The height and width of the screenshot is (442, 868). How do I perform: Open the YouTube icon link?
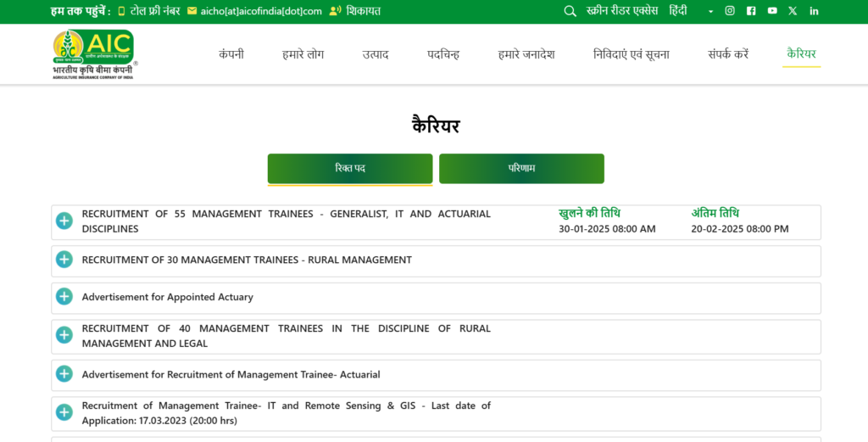(772, 10)
